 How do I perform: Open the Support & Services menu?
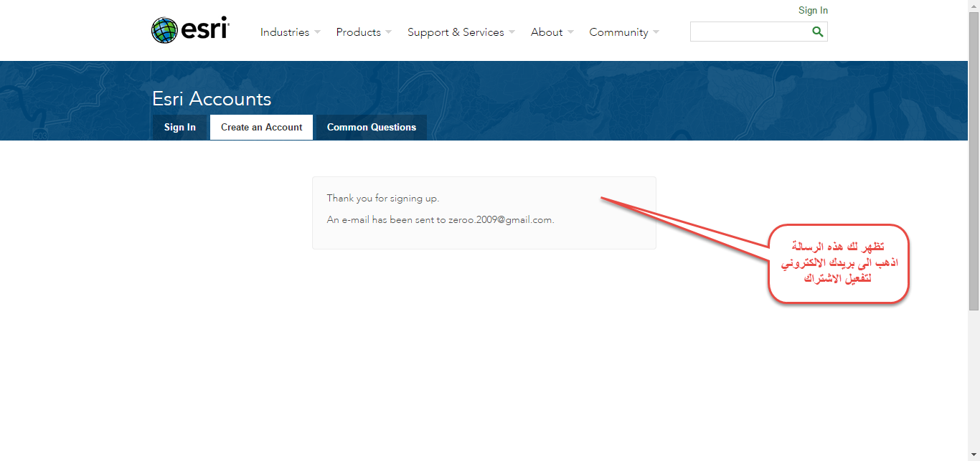456,32
